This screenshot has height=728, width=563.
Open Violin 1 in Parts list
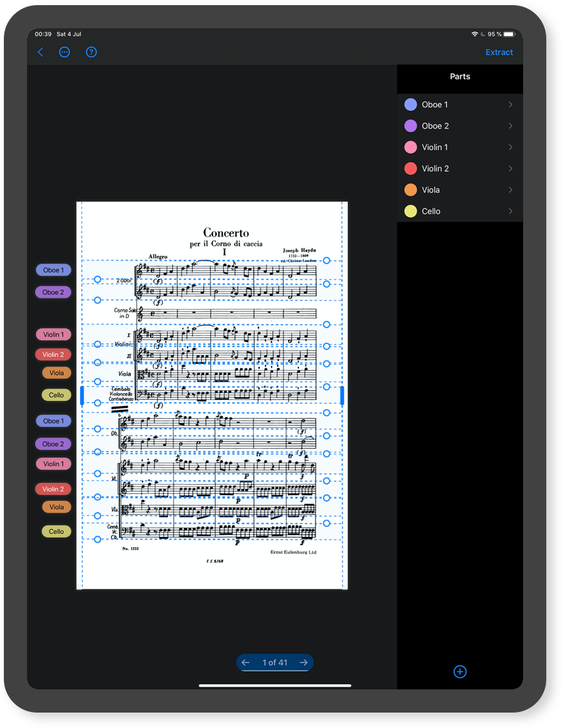click(x=460, y=147)
